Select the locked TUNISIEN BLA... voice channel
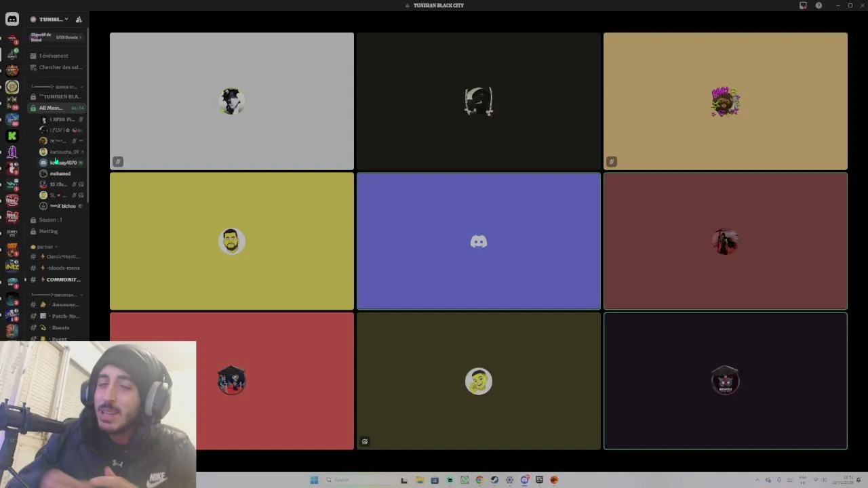868x488 pixels. click(56, 96)
